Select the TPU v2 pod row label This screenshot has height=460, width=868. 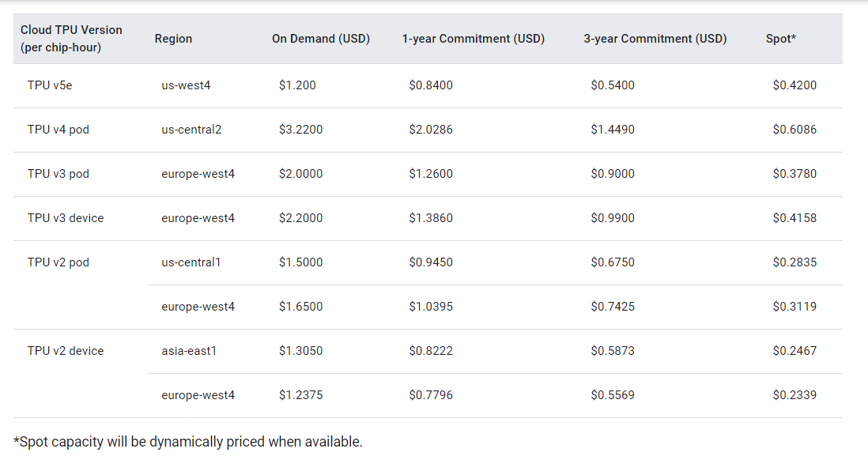58,262
